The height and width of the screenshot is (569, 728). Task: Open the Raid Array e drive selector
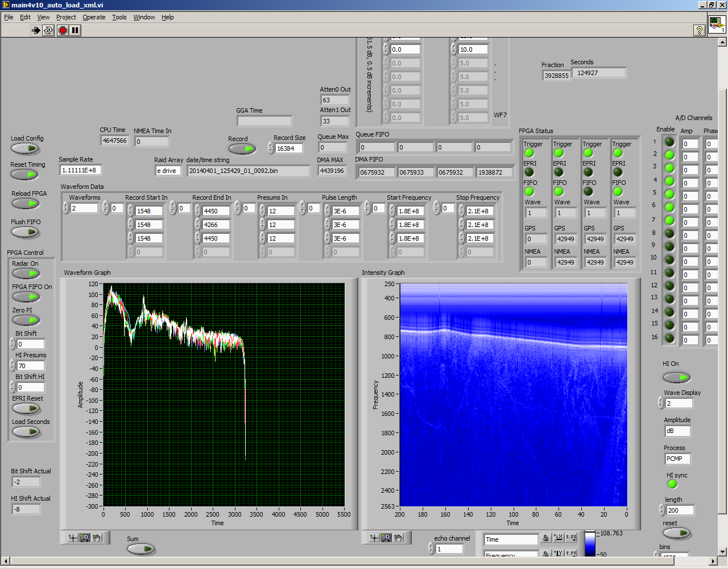tap(168, 171)
